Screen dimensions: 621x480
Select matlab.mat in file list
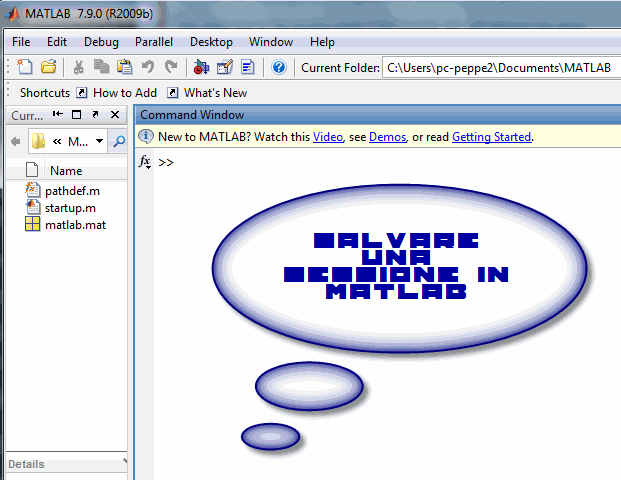tap(66, 225)
